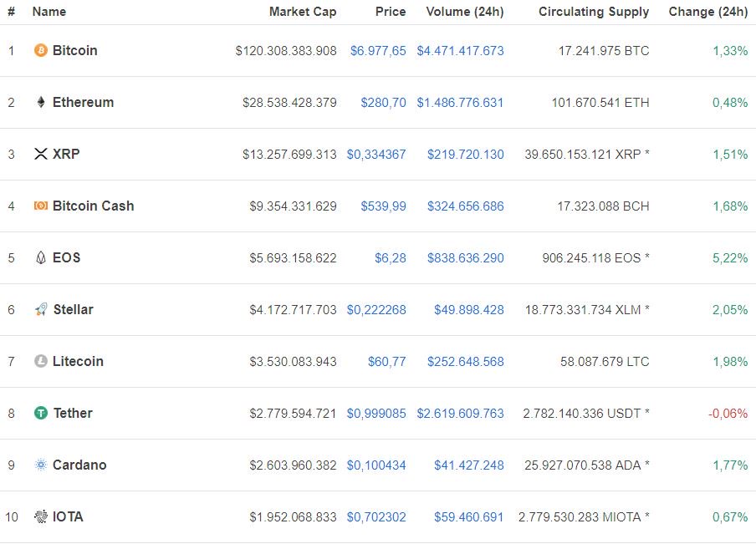Click the IOTA logo icon
Image resolution: width=756 pixels, height=544 pixels.
[x=41, y=516]
